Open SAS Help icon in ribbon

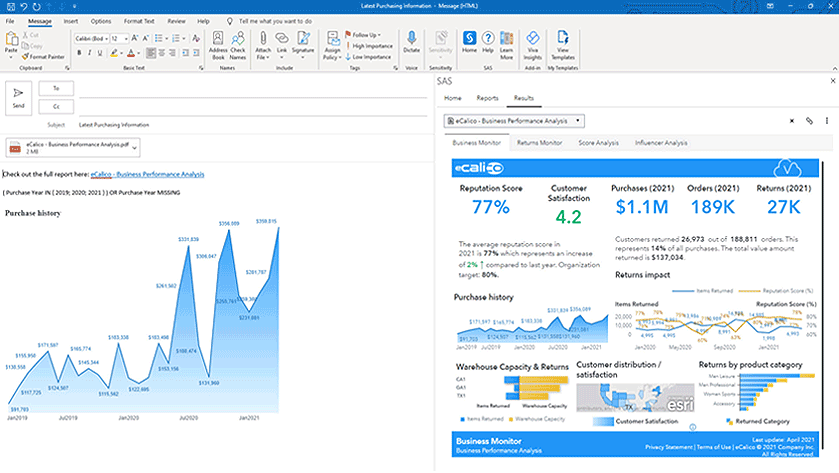(488, 42)
